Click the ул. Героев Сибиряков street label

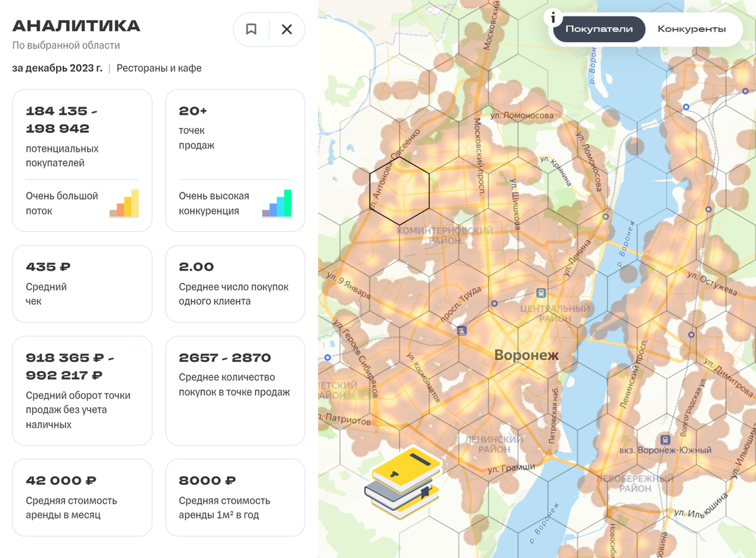(x=357, y=359)
